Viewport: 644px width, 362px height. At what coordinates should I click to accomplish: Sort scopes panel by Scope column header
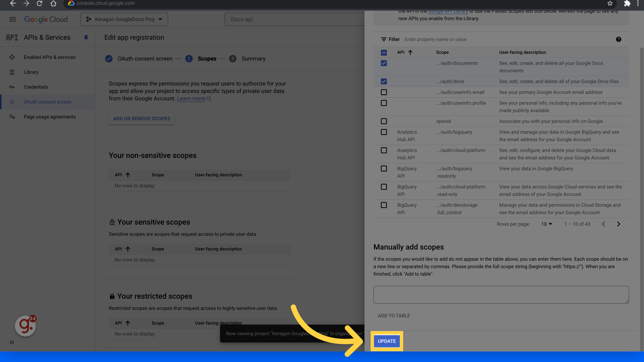click(x=442, y=53)
